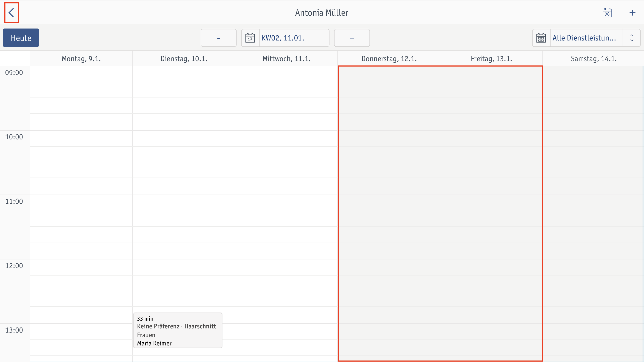This screenshot has width=644, height=362.
Task: Open the service calendar grid icon
Action: [x=541, y=38]
